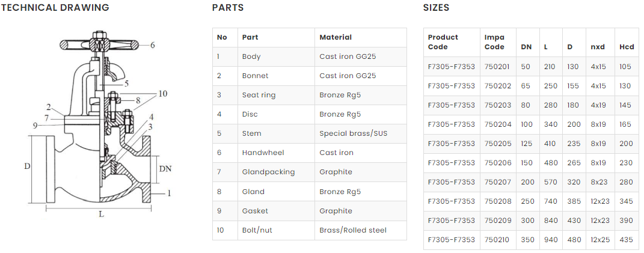Click the Impa Code column header

pyautogui.click(x=494, y=42)
